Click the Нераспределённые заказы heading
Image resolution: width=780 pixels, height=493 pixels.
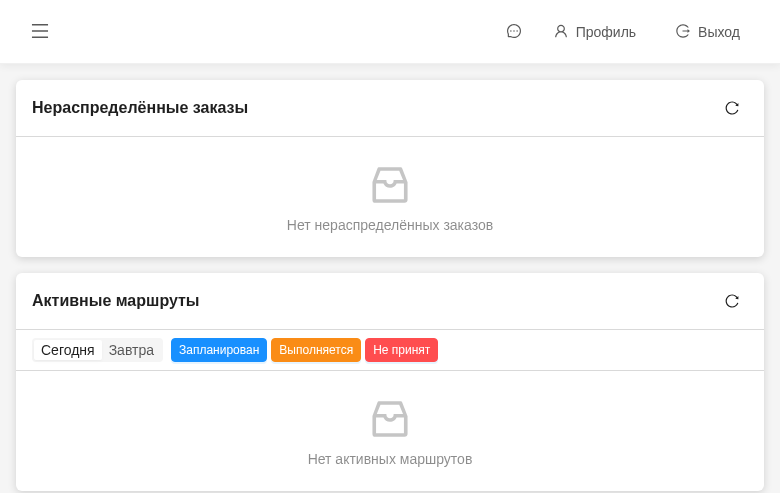coord(140,108)
